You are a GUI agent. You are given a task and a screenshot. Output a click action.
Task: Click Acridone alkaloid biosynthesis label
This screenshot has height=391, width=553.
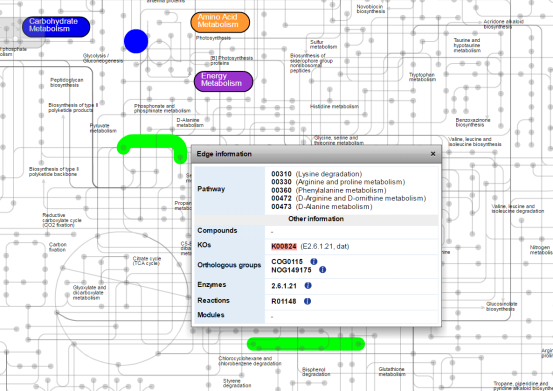(503, 24)
